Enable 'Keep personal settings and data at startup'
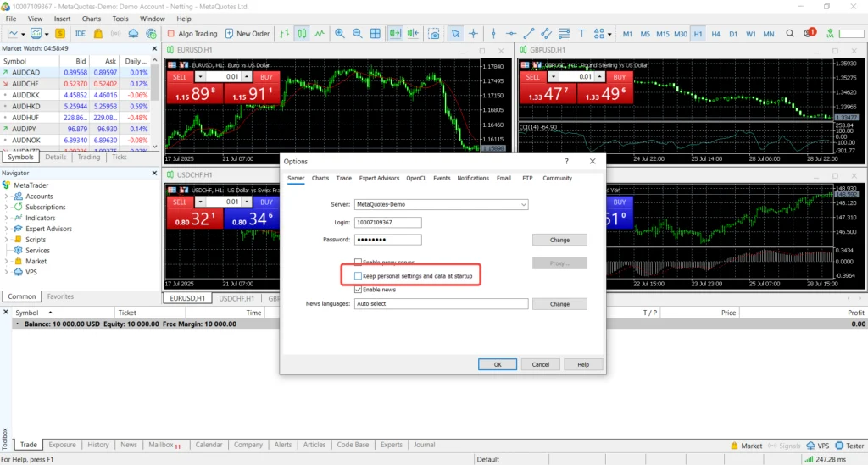 [x=359, y=276]
